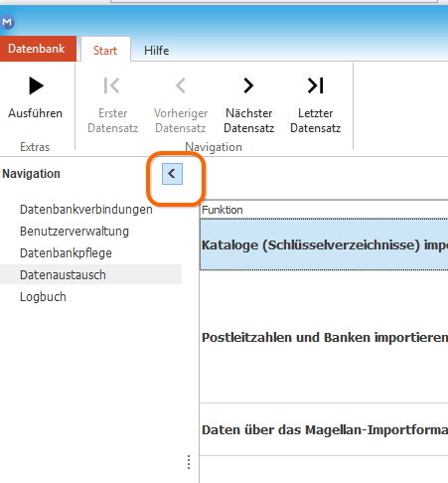
Task: Open the Hilfe ribbon tab
Action: click(156, 51)
